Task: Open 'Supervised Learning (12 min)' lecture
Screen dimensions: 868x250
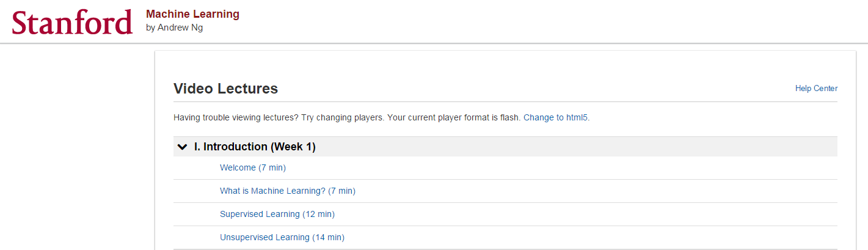Action: click(277, 214)
